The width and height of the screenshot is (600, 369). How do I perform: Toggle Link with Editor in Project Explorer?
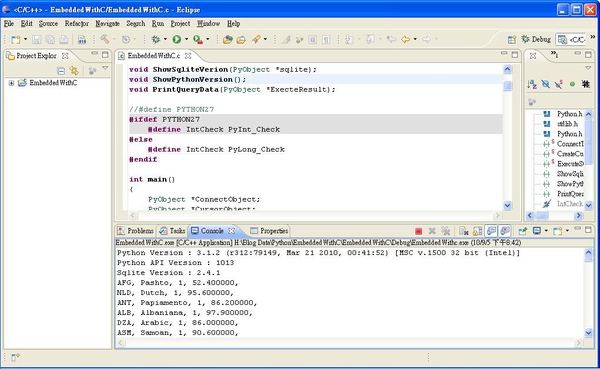pyautogui.click(x=74, y=70)
